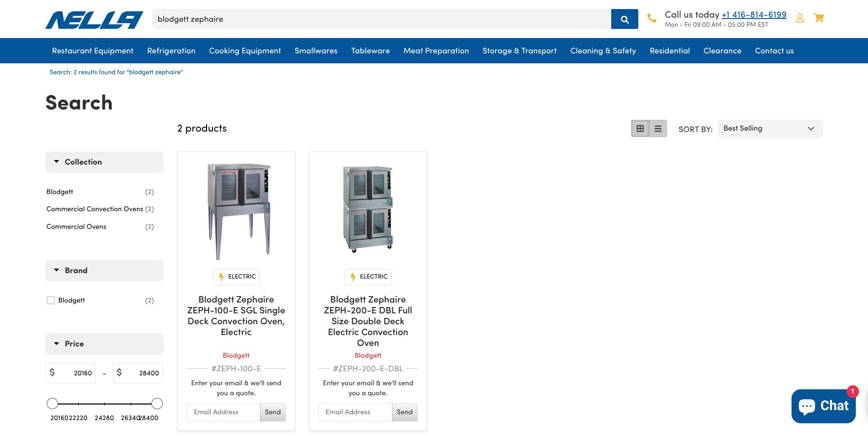
Task: Click the yellow phone icon
Action: click(x=651, y=18)
